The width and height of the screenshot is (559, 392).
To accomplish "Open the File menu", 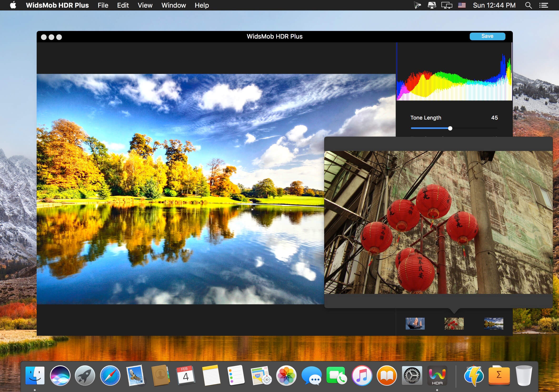I will point(103,5).
